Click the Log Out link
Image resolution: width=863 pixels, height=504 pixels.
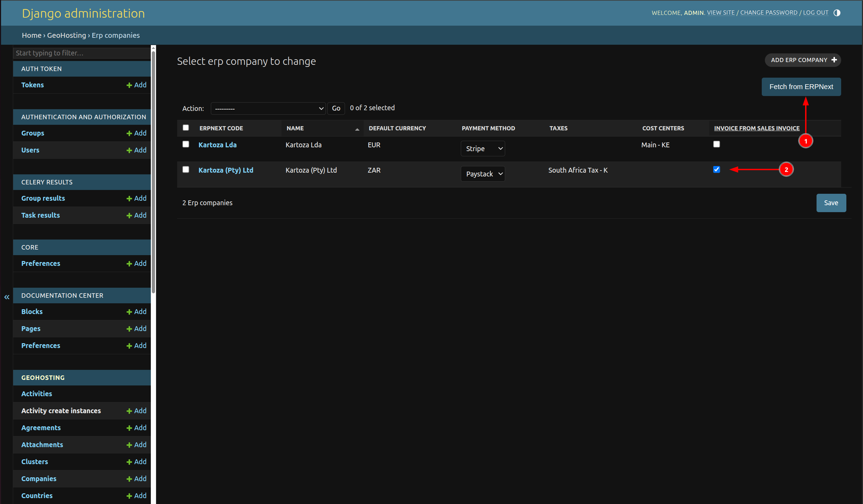[x=815, y=13]
